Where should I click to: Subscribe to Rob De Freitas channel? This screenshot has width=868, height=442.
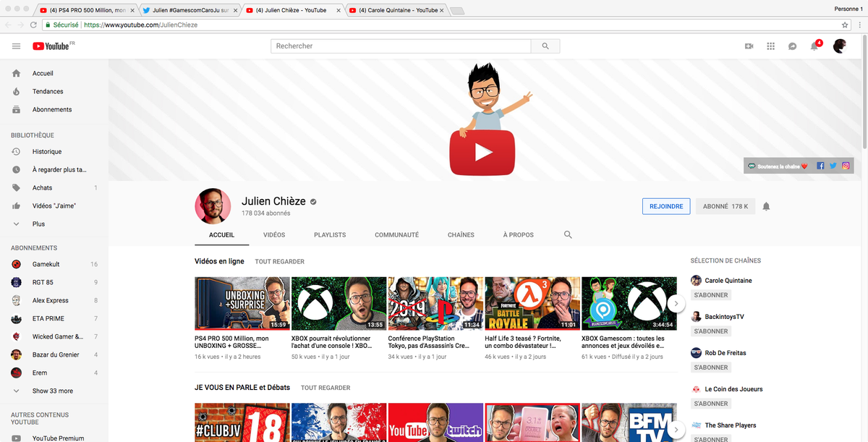pos(711,367)
